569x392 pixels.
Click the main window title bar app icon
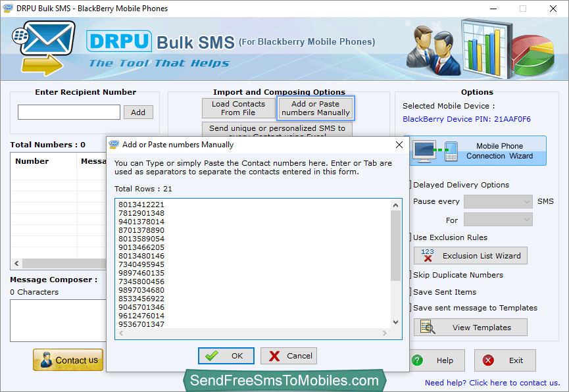click(x=8, y=8)
